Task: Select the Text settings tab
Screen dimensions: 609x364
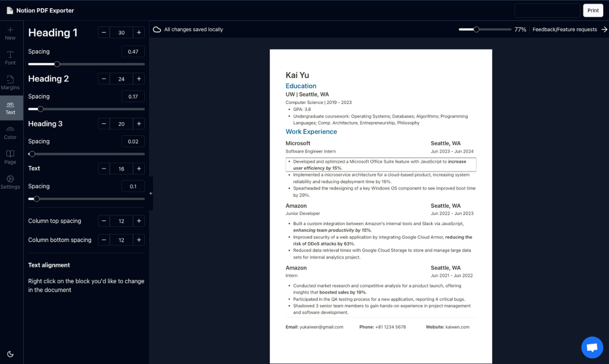Action: (10, 108)
